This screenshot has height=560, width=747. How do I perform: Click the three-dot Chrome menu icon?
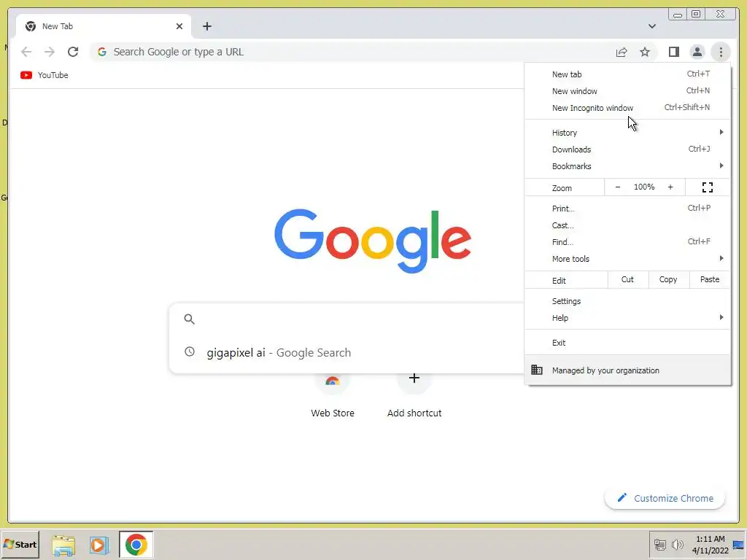point(721,52)
